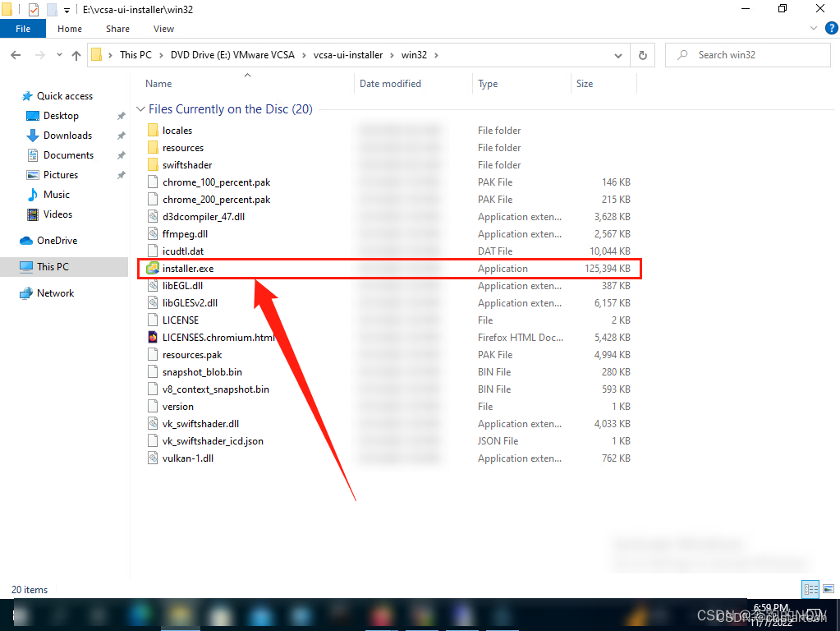This screenshot has width=840, height=631.
Task: Select the vk_swiftshader.dll file icon
Action: (x=153, y=423)
